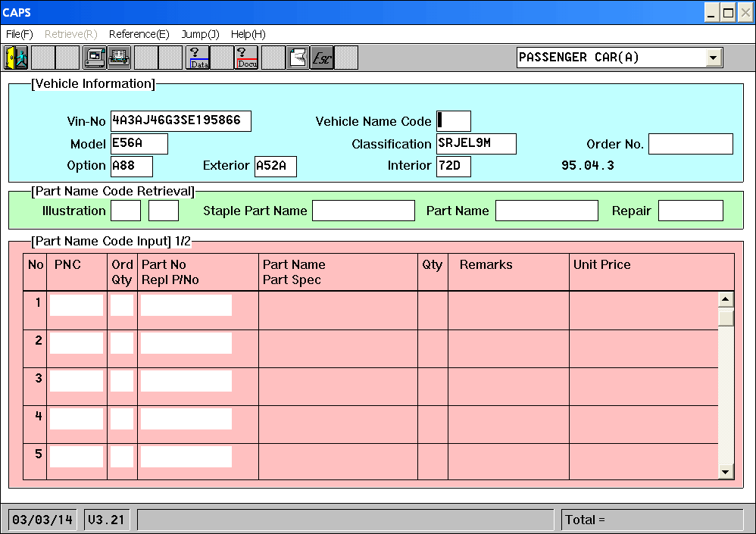Click the Part No field in row 1
Image resolution: width=756 pixels, height=534 pixels.
click(x=186, y=305)
